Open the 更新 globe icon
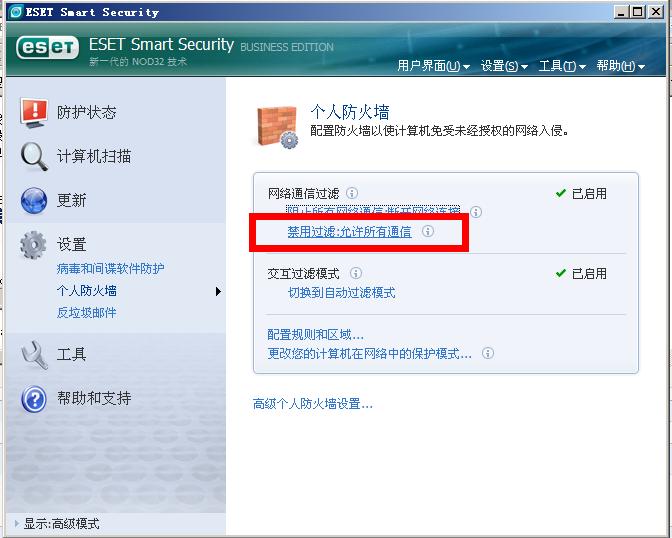 (x=33, y=200)
